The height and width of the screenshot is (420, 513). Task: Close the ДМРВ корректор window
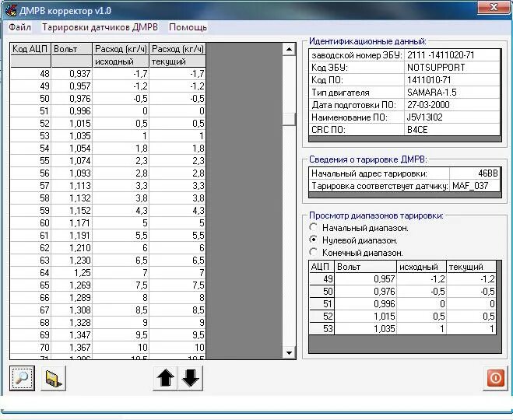(x=494, y=7)
